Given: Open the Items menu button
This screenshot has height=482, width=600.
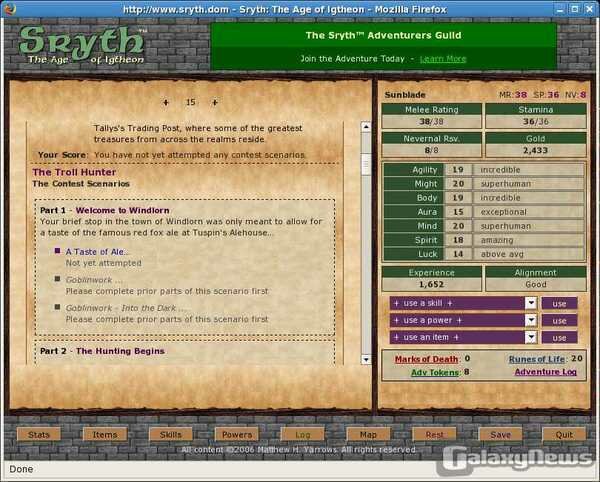Looking at the screenshot, I should pos(105,435).
